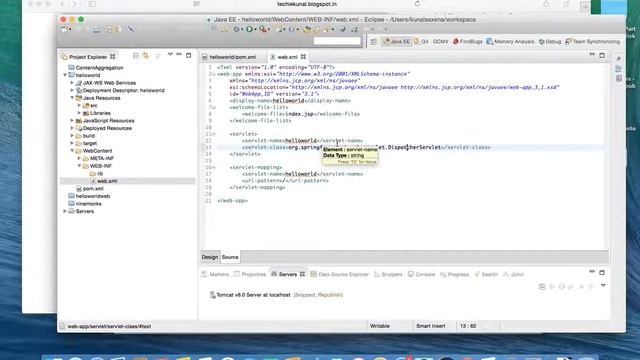Select the helloworldweb project
The image size is (640, 360).
point(93,196)
